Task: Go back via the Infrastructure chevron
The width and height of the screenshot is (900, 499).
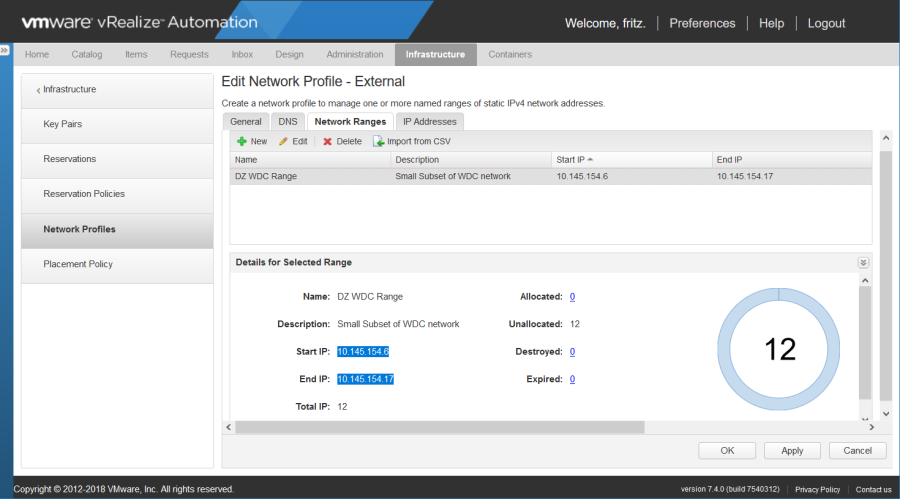Action: point(39,90)
